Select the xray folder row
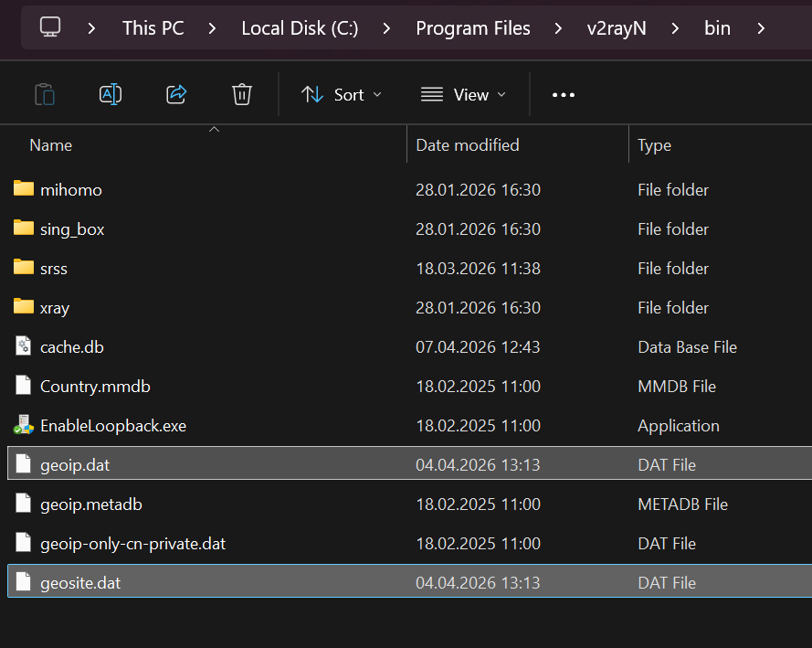812x648 pixels. tap(55, 308)
